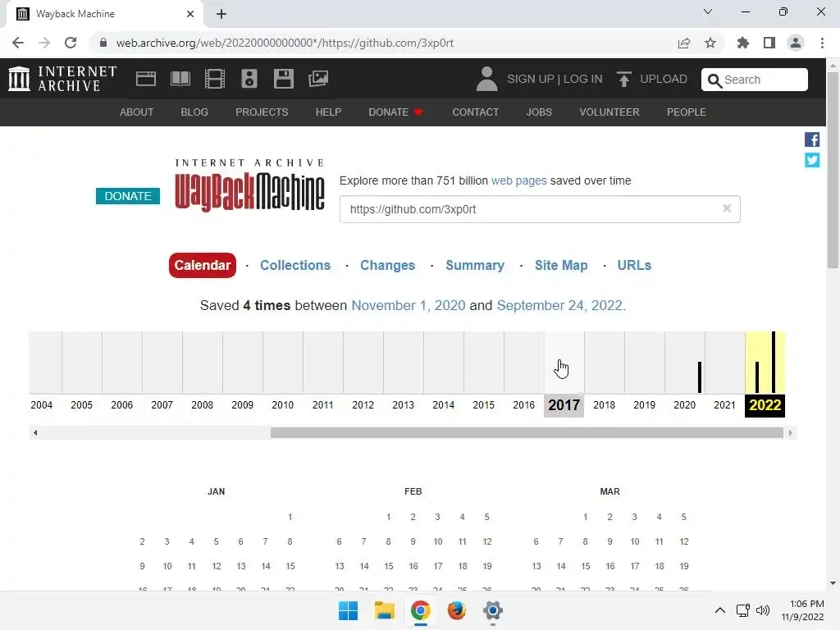The height and width of the screenshot is (630, 840).
Task: Click the Wayback Machine logo
Action: (249, 185)
